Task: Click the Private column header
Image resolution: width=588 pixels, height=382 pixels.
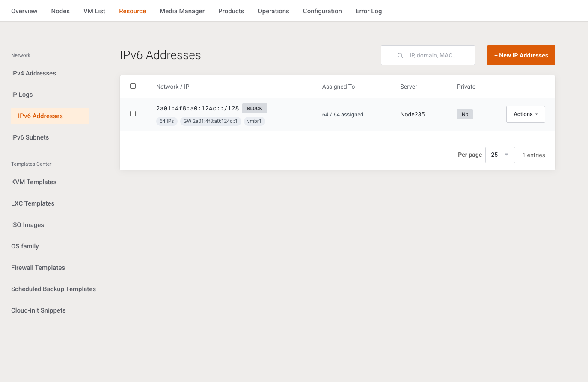Action: tap(466, 87)
